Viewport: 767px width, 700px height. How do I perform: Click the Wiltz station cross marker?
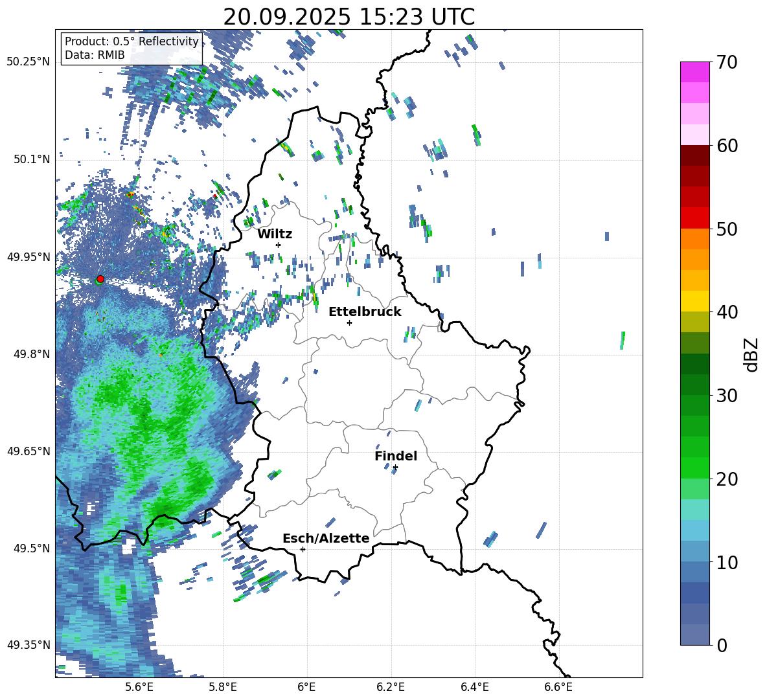(x=279, y=245)
